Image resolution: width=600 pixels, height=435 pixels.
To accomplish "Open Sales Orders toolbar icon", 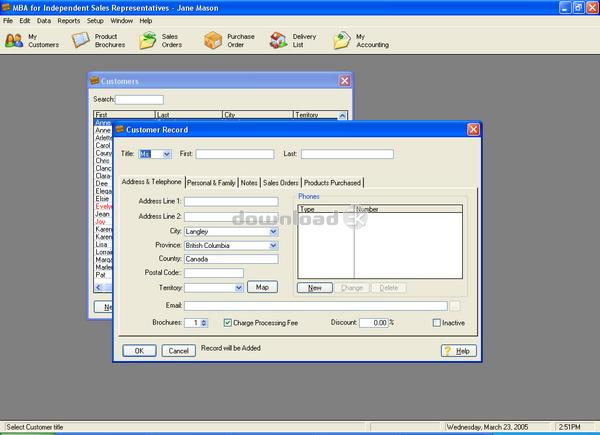I will pyautogui.click(x=161, y=41).
